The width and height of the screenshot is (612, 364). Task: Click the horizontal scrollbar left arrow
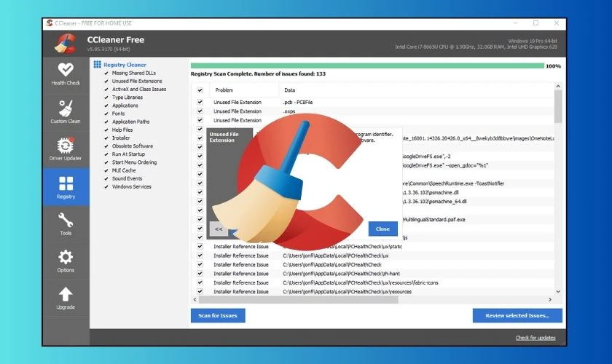pos(195,300)
